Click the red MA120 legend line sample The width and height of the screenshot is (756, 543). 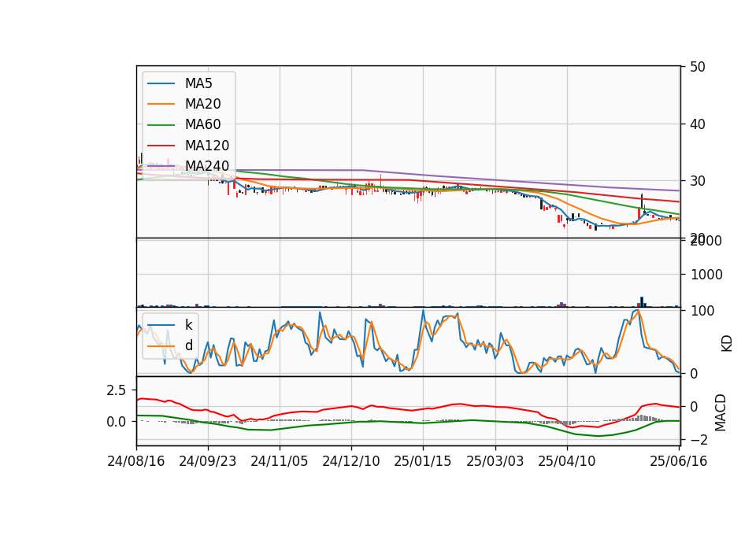161,146
